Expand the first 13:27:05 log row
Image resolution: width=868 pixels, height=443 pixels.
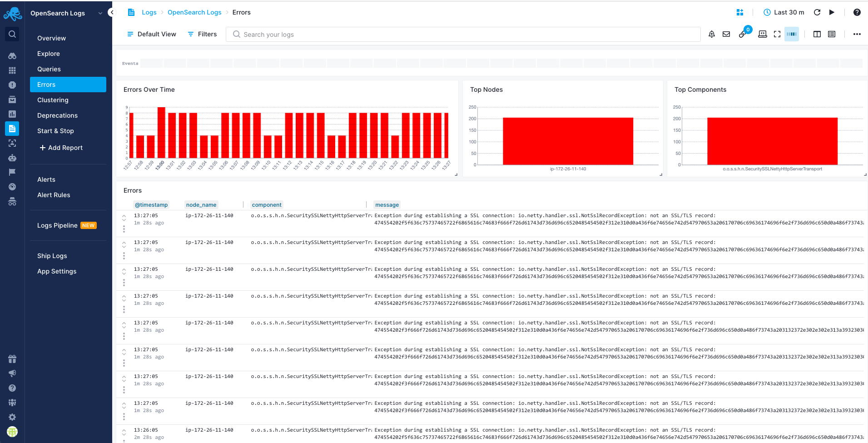(x=124, y=218)
